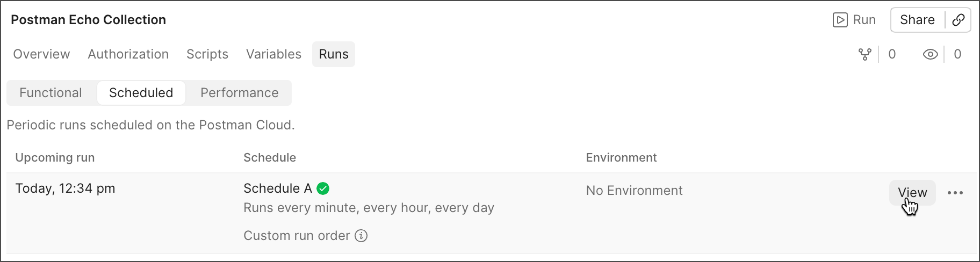Click the Share button
The width and height of the screenshot is (980, 262).
click(x=917, y=20)
